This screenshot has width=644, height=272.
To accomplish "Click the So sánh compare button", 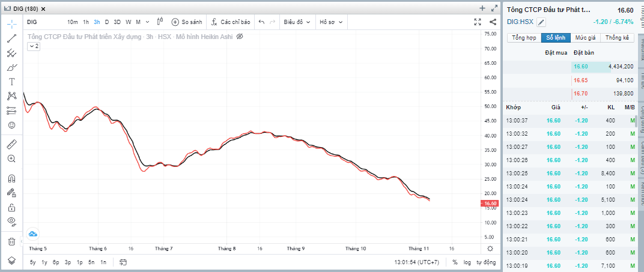I will point(187,22).
